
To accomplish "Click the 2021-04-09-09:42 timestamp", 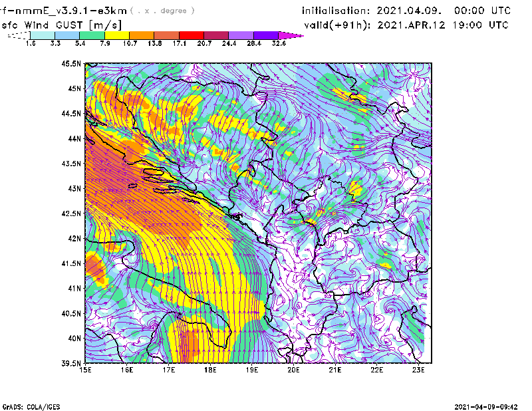I will click(486, 407).
